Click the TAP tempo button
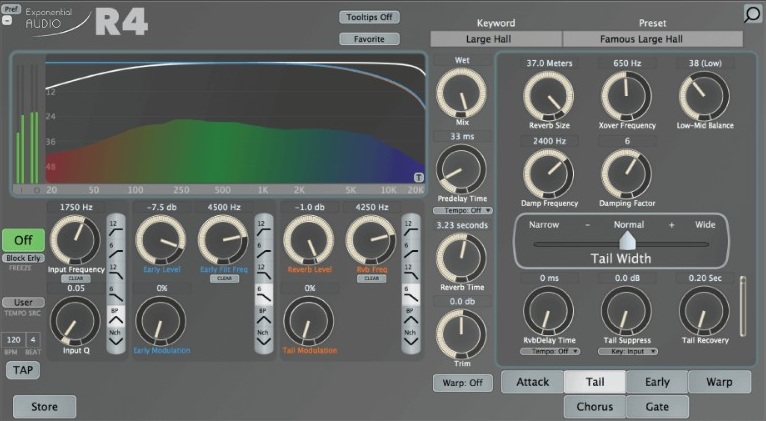The width and height of the screenshot is (766, 421). 22,370
